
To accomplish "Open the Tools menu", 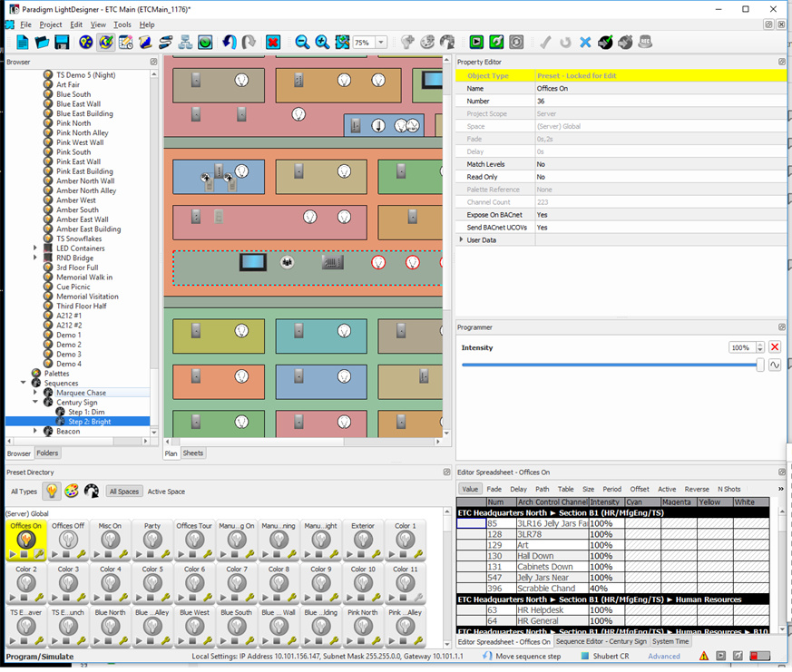I will (122, 24).
